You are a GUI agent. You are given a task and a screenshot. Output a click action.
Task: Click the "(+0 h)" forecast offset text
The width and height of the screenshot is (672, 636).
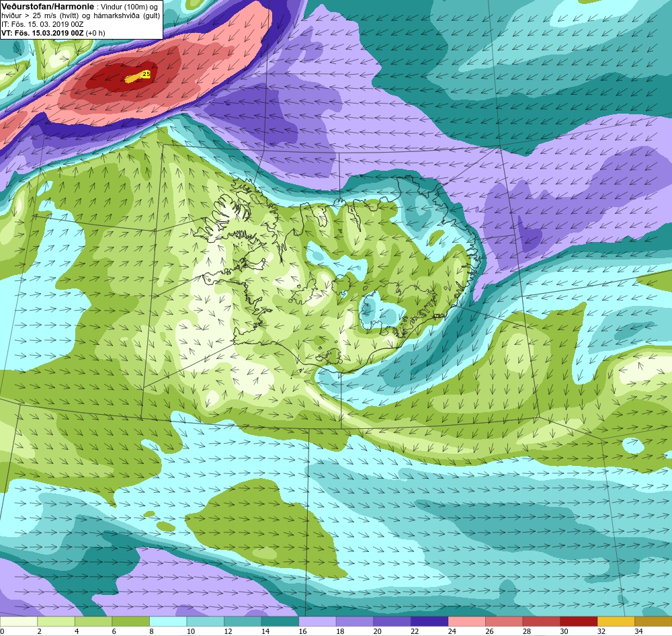coord(95,33)
